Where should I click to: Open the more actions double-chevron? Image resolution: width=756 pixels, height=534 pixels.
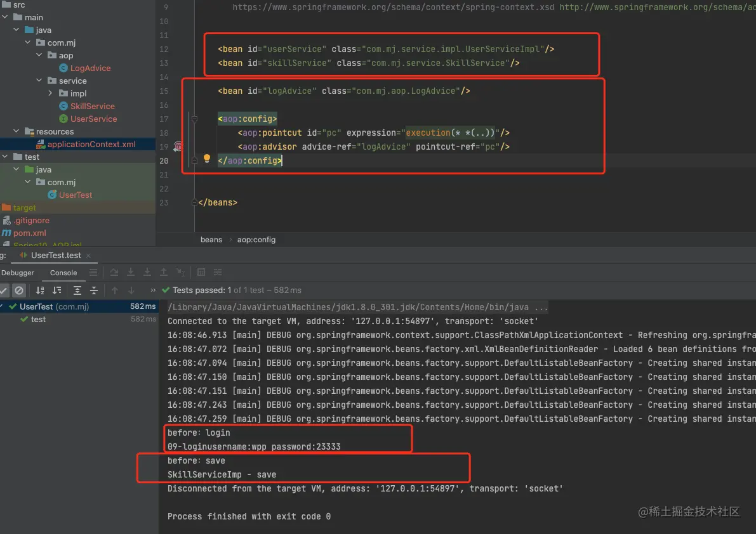pos(153,290)
